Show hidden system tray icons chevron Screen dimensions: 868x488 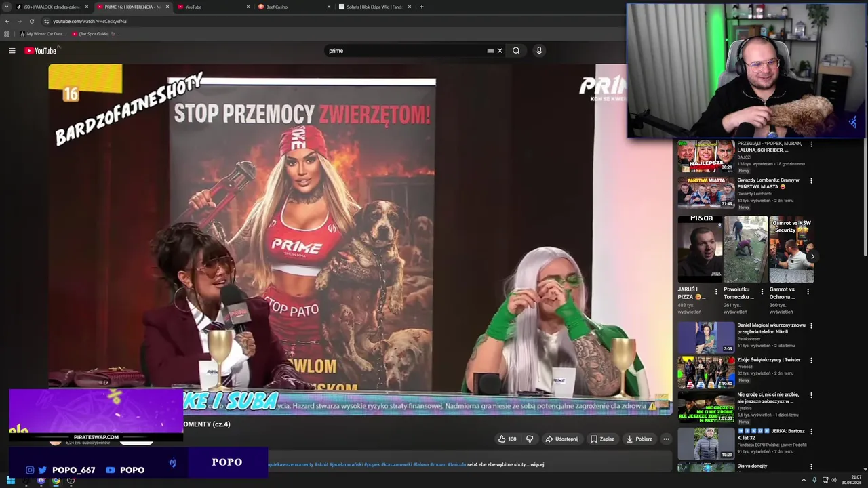click(x=804, y=481)
